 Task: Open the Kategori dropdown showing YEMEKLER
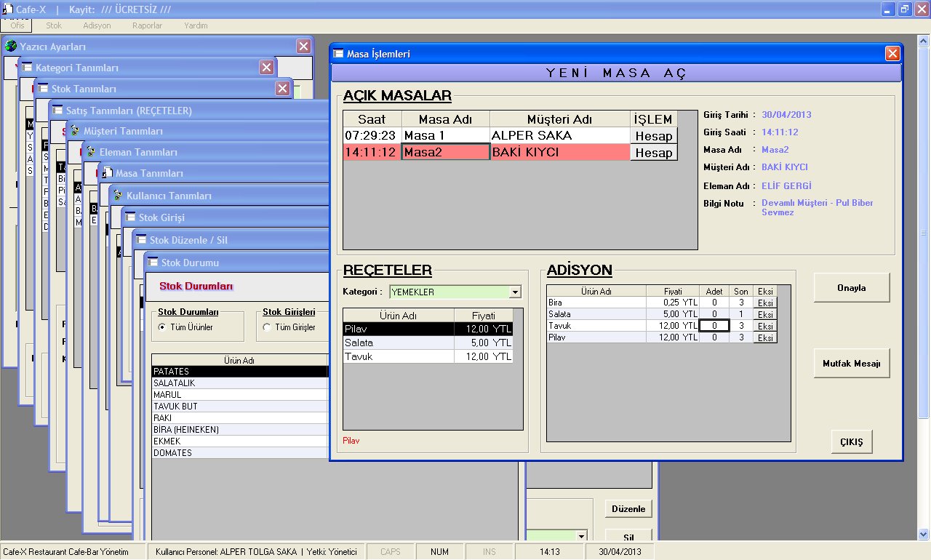coord(515,292)
